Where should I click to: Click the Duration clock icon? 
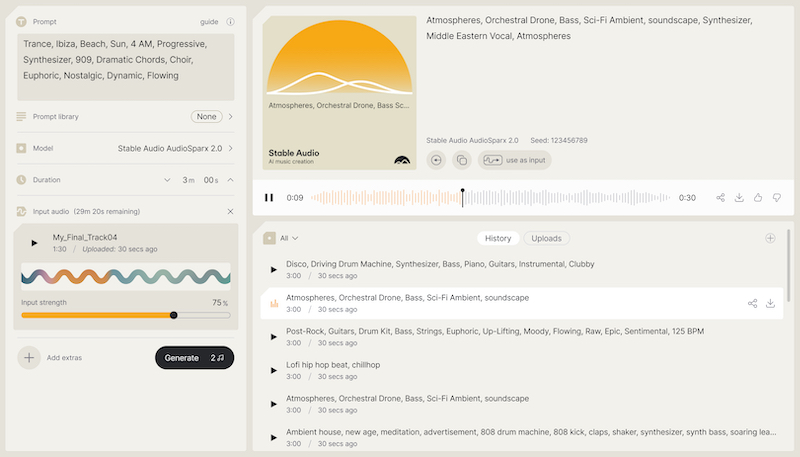click(21, 180)
